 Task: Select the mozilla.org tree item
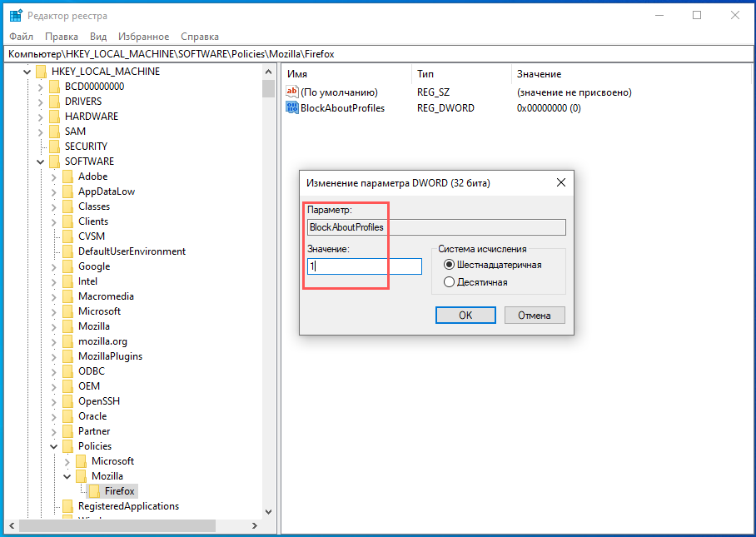coord(102,341)
